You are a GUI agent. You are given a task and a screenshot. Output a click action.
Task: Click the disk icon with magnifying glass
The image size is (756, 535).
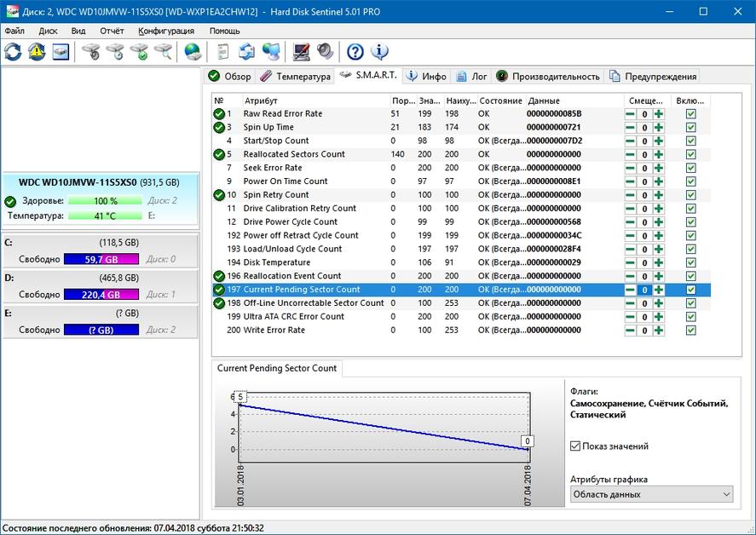pyautogui.click(x=164, y=52)
